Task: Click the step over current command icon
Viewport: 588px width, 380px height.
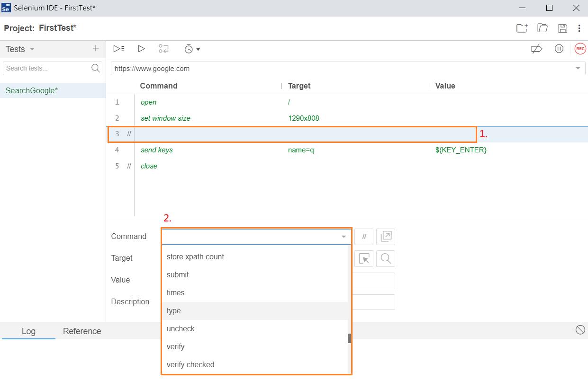Action: (163, 48)
